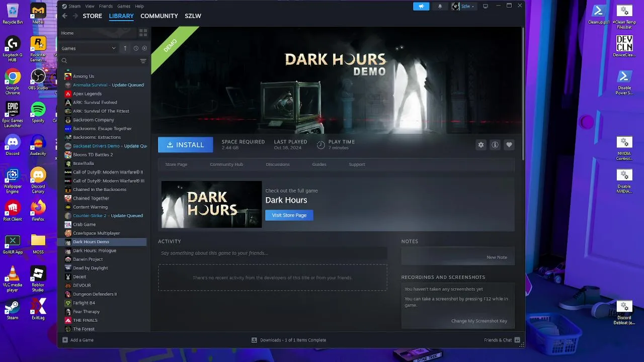Open Epic Games Launcher shortcut
The width and height of the screenshot is (644, 362).
(x=13, y=115)
